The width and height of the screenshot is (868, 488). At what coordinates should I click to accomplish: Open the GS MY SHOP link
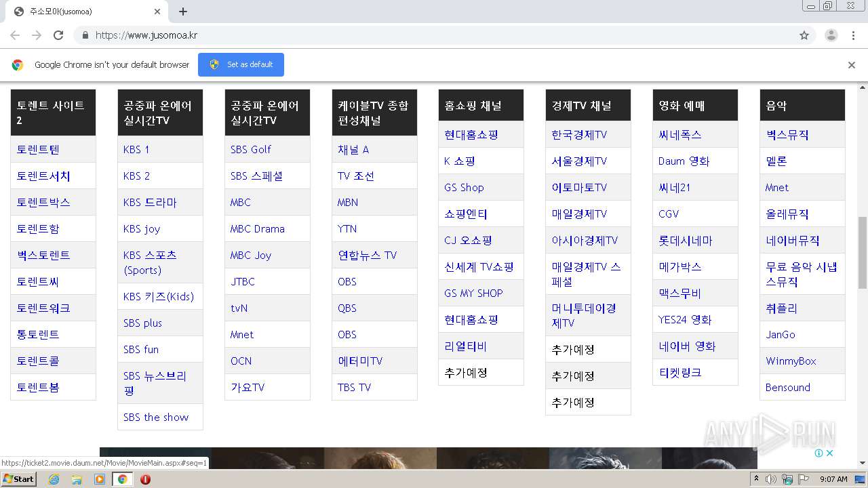pyautogui.click(x=473, y=293)
